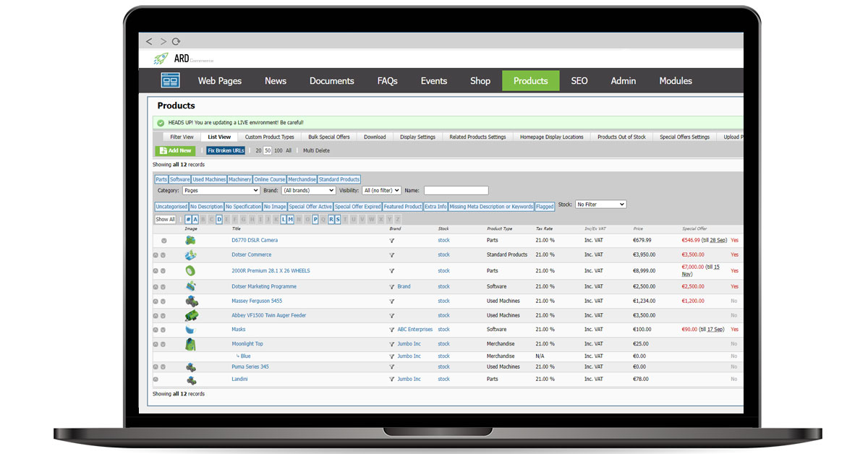
Task: Click the 2000R Premium wheels thumbnail
Action: pos(190,270)
